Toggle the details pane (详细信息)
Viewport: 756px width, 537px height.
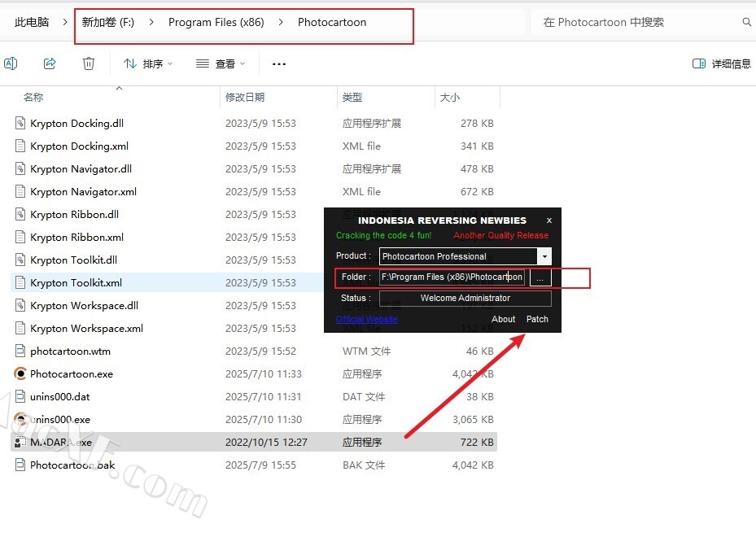click(x=721, y=63)
